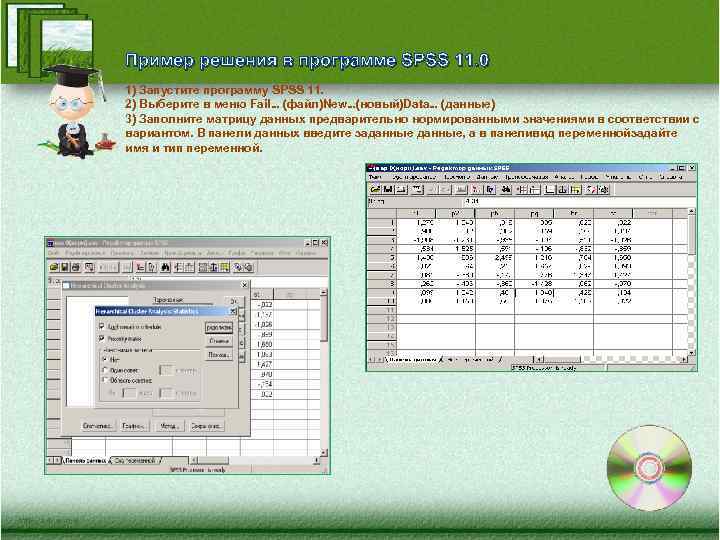This screenshot has height=540, width=720.
Task: Click Save... button in Cluster Analysis dialog
Action: click(x=206, y=426)
